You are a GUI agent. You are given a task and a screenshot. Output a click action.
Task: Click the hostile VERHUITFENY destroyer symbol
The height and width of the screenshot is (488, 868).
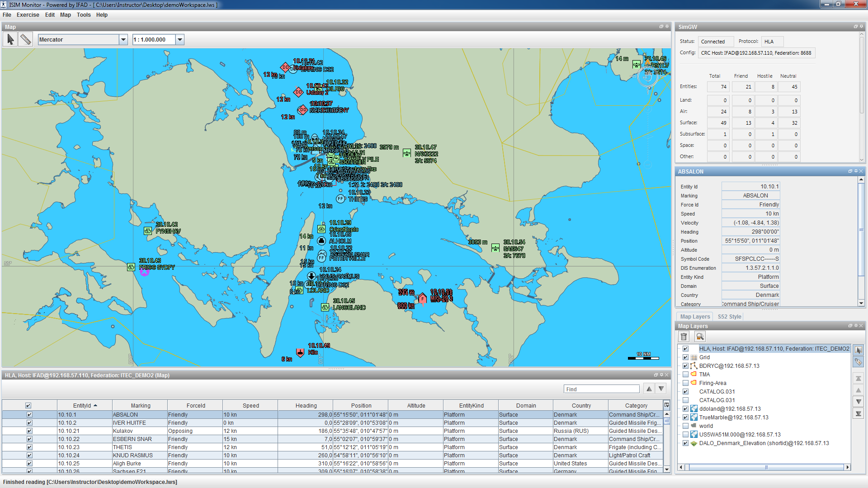point(302,110)
